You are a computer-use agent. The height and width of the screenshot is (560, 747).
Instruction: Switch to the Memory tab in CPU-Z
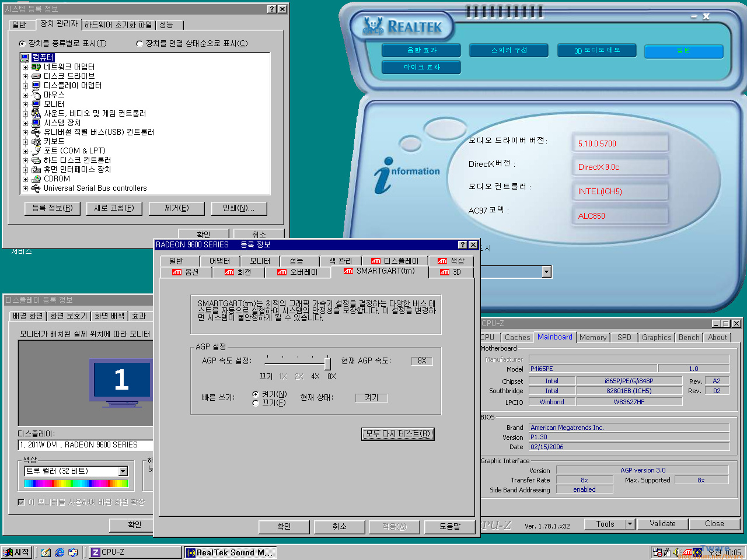(x=593, y=337)
